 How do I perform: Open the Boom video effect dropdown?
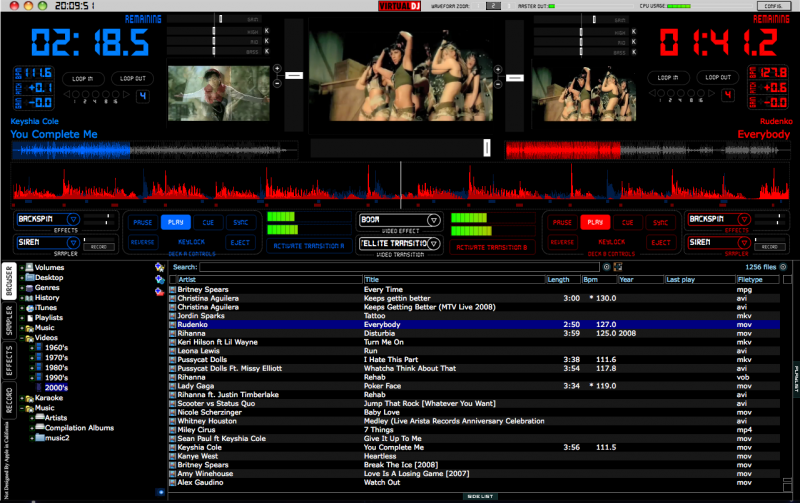tap(434, 220)
